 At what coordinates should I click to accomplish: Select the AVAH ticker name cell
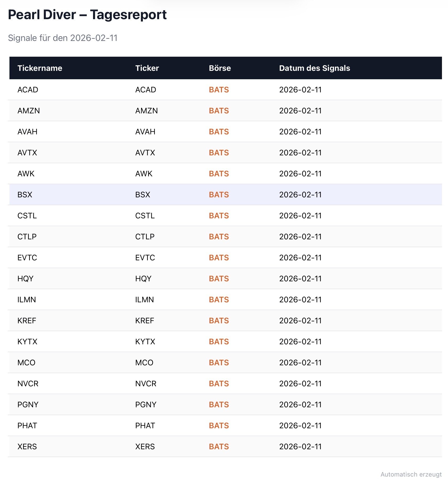click(27, 132)
